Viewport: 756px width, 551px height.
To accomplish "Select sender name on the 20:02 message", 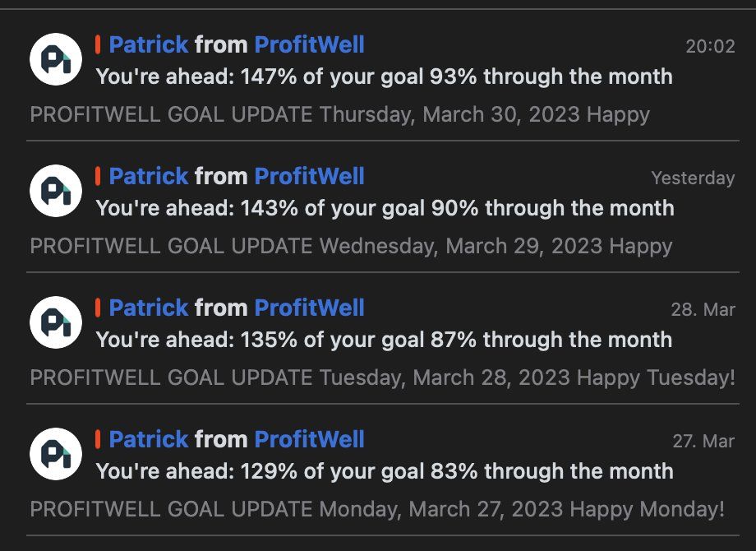I will click(x=237, y=44).
